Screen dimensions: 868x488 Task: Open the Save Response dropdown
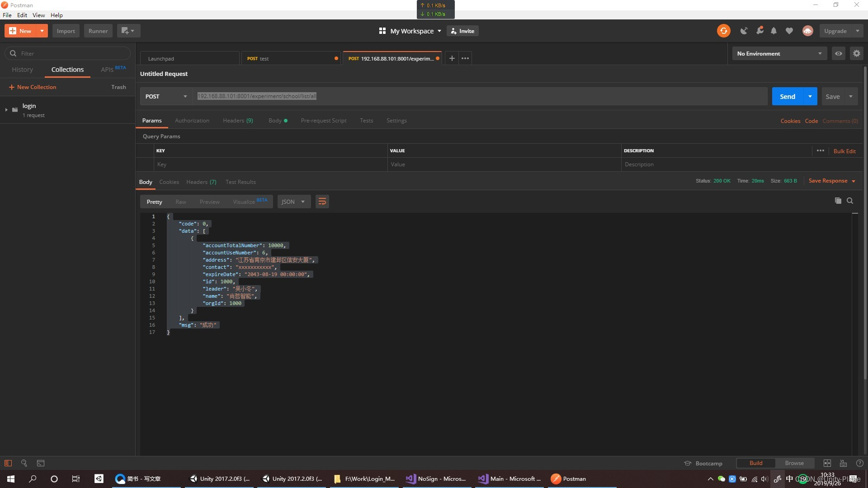click(832, 181)
